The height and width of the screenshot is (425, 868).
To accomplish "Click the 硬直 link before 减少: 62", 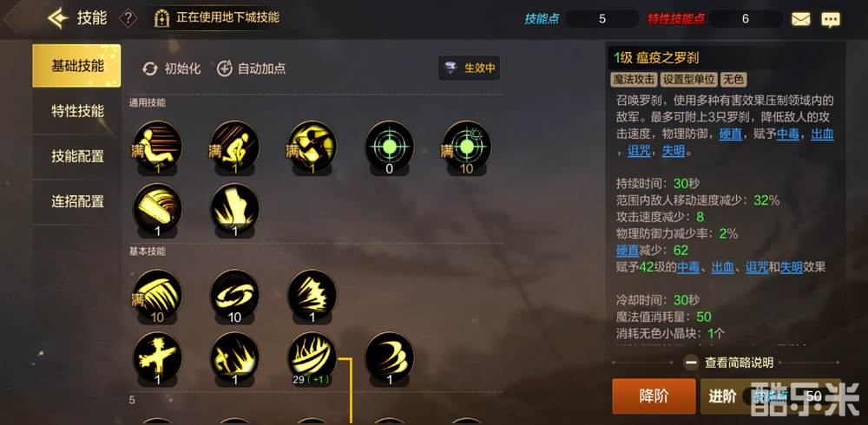I will coord(628,251).
